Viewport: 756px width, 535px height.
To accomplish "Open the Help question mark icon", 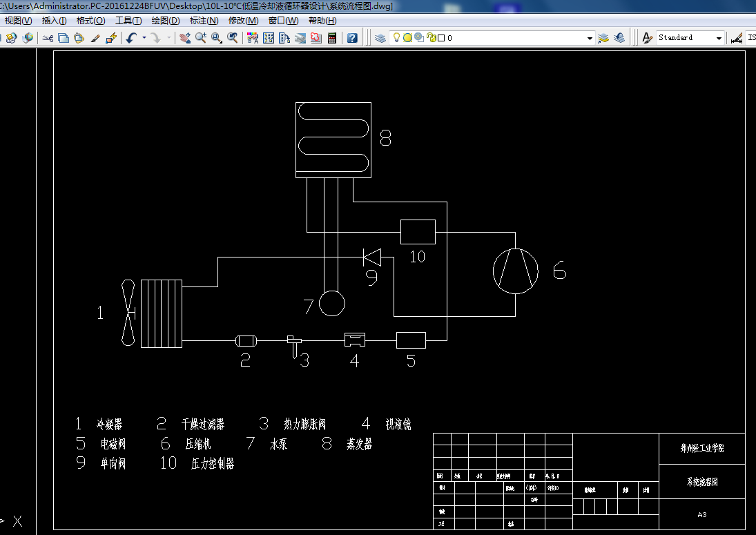I will (x=352, y=38).
